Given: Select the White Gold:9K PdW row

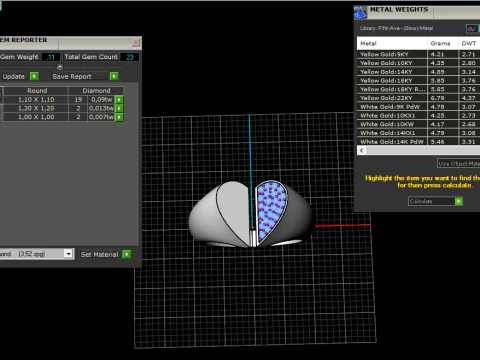Looking at the screenshot, I should 418,107.
